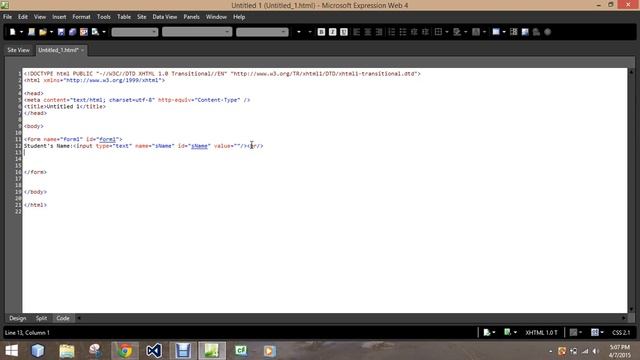Click the CSS 2.1 status indicator

(x=621, y=332)
